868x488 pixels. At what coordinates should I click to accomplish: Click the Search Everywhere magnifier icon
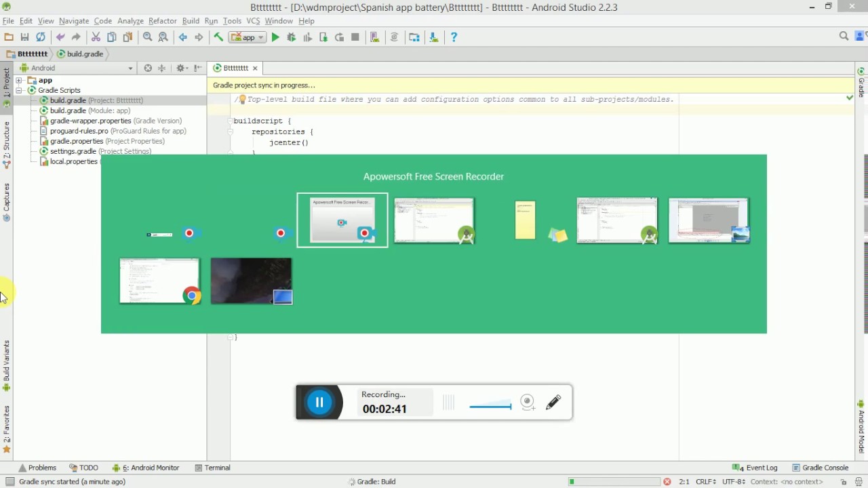(844, 37)
